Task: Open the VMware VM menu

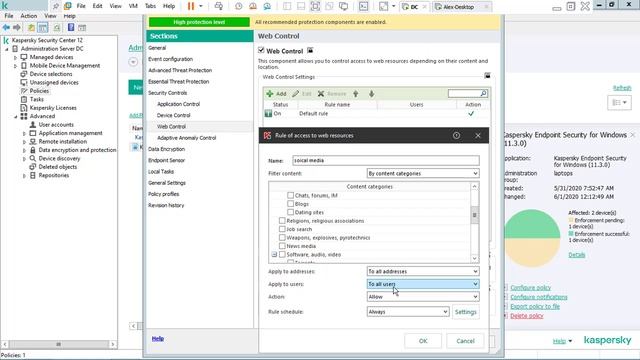Action: (x=133, y=6)
